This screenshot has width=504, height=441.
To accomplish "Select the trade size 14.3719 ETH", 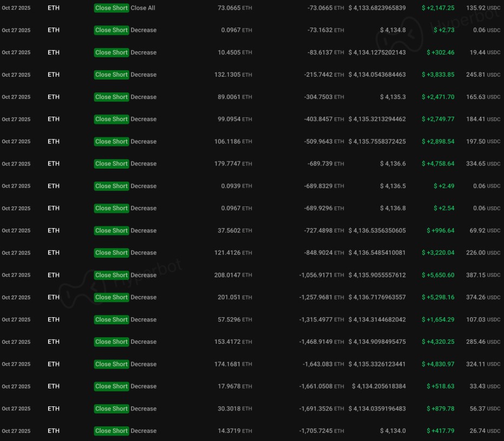I will tap(235, 431).
